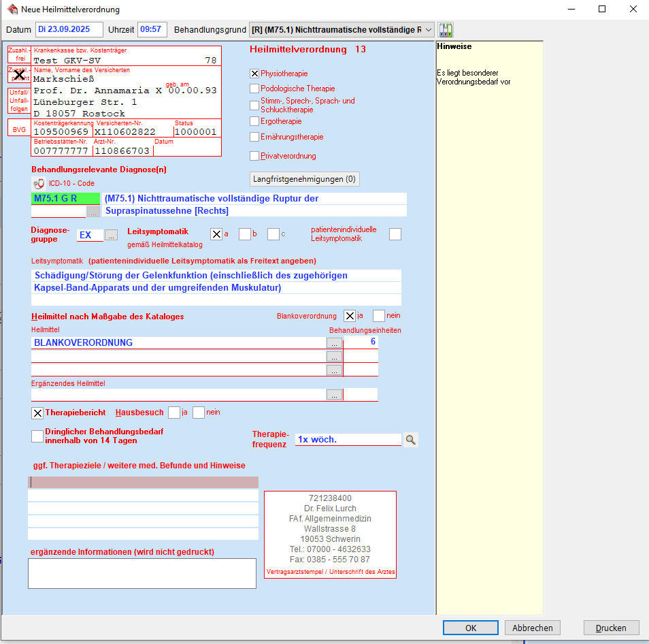
Task: Toggle the Therapiebericht checkbox
Action: (37, 413)
